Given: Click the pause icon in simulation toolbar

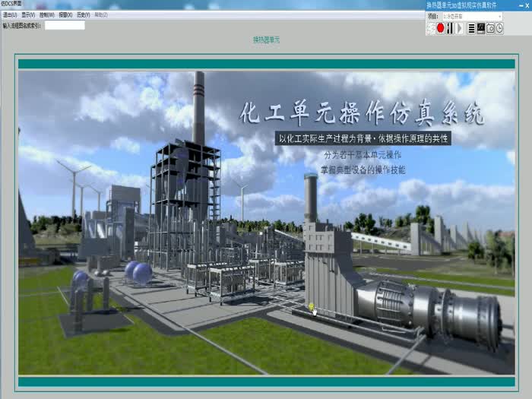Looking at the screenshot, I should (x=450, y=28).
